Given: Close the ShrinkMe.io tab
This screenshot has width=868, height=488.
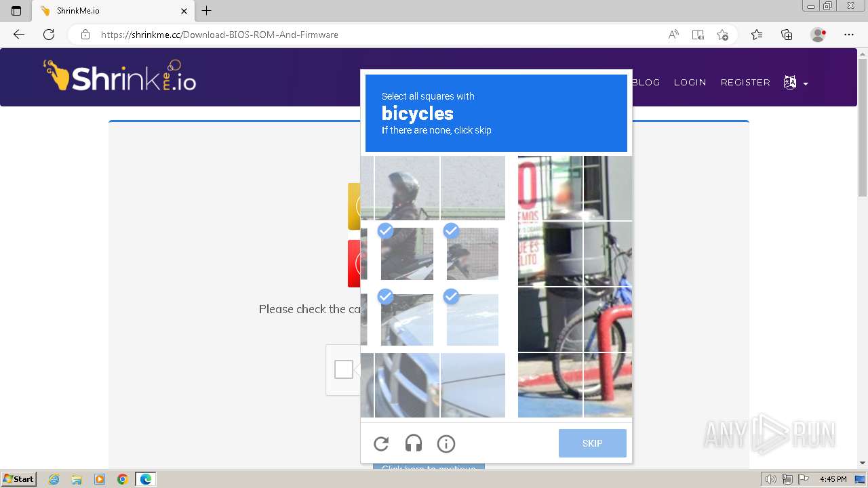Looking at the screenshot, I should (x=184, y=11).
